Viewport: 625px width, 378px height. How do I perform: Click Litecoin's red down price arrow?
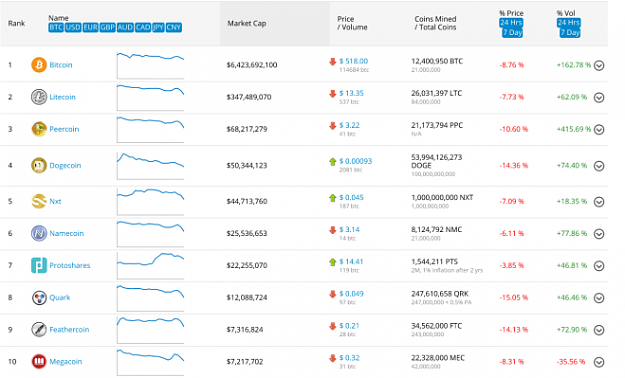(332, 94)
